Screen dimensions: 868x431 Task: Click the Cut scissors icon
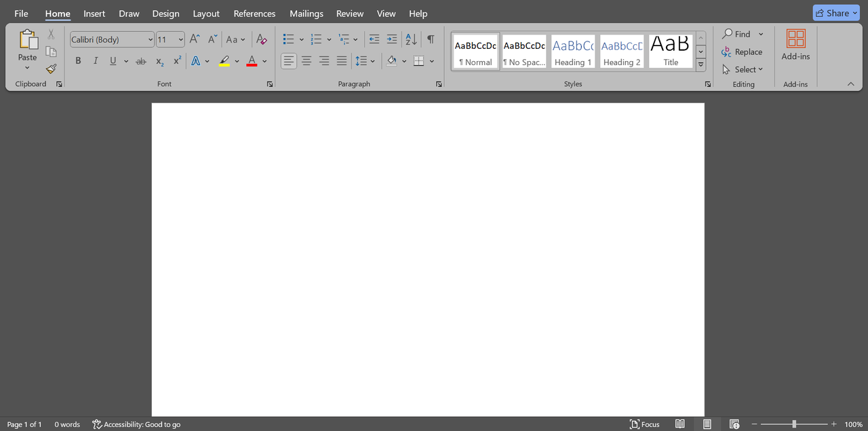tap(51, 34)
